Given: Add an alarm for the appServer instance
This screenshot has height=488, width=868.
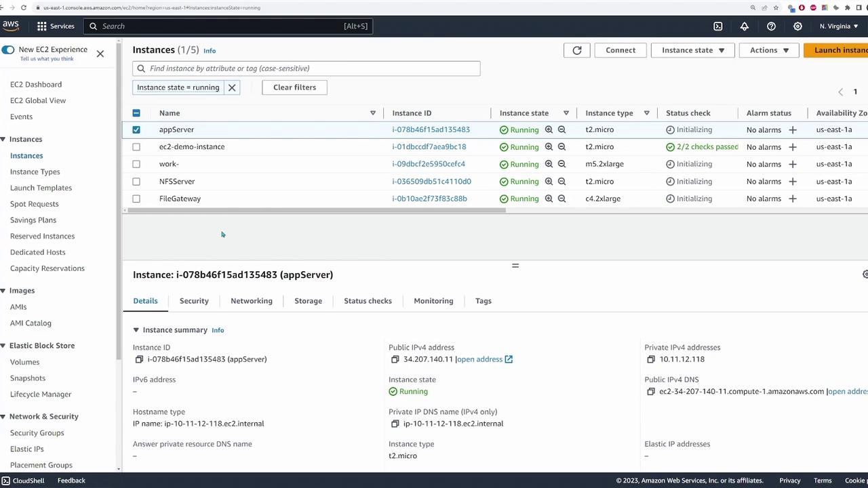Looking at the screenshot, I should [792, 129].
